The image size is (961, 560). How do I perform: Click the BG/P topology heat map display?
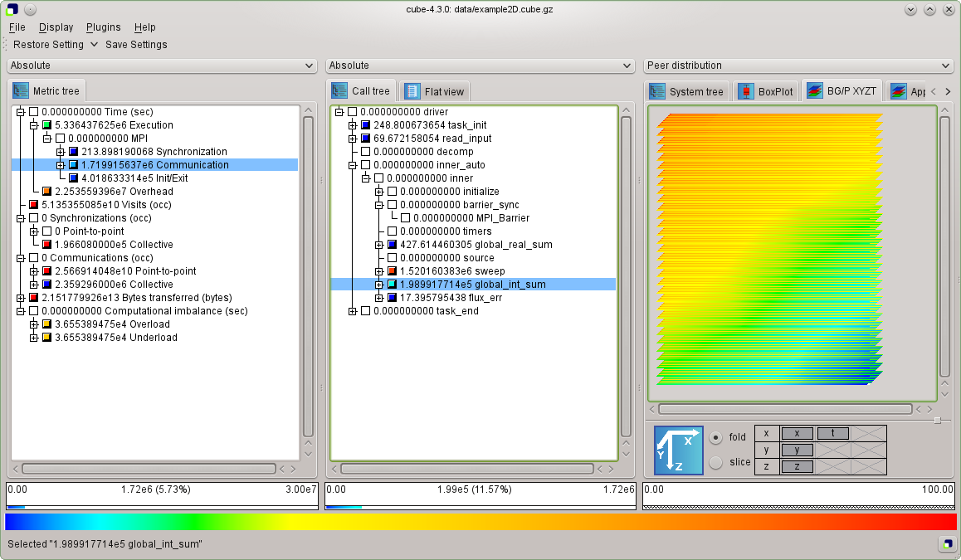click(x=770, y=250)
